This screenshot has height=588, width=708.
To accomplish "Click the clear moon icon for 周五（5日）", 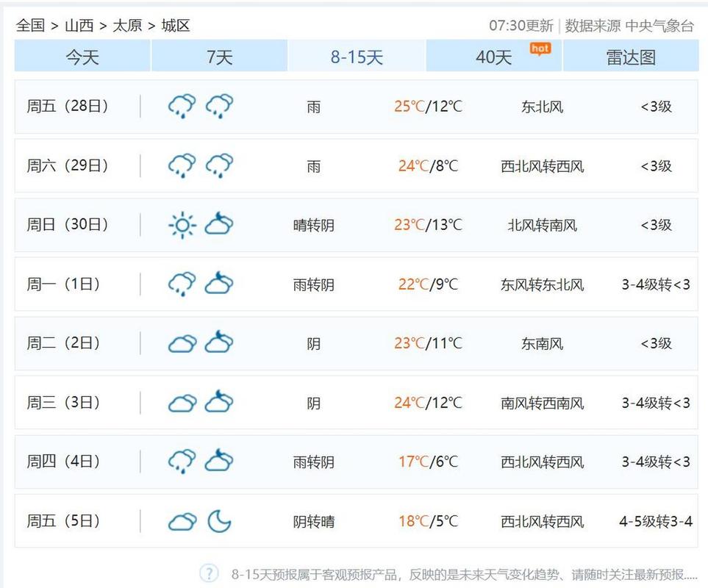I will point(219,521).
